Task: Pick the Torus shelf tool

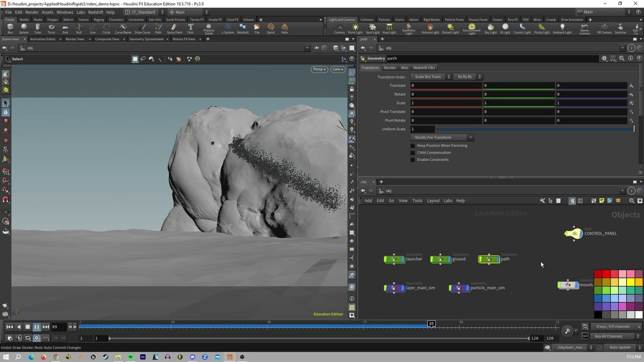Action: click(51, 29)
